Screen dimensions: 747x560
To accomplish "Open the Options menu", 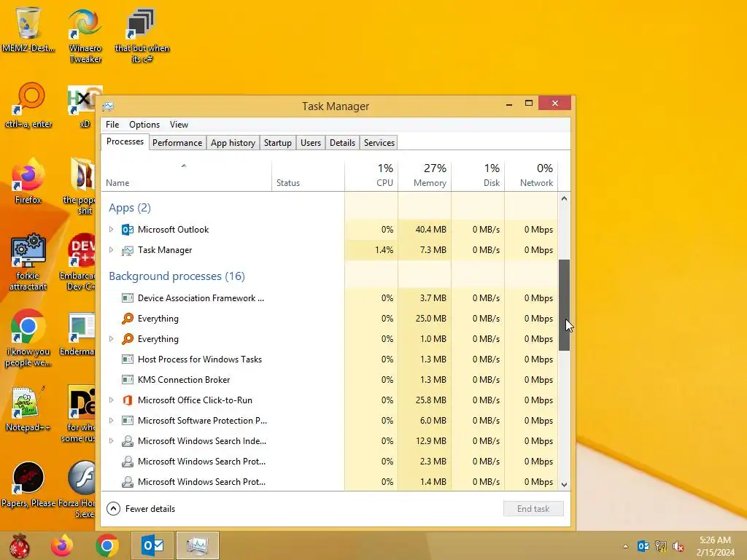I will pyautogui.click(x=144, y=125).
